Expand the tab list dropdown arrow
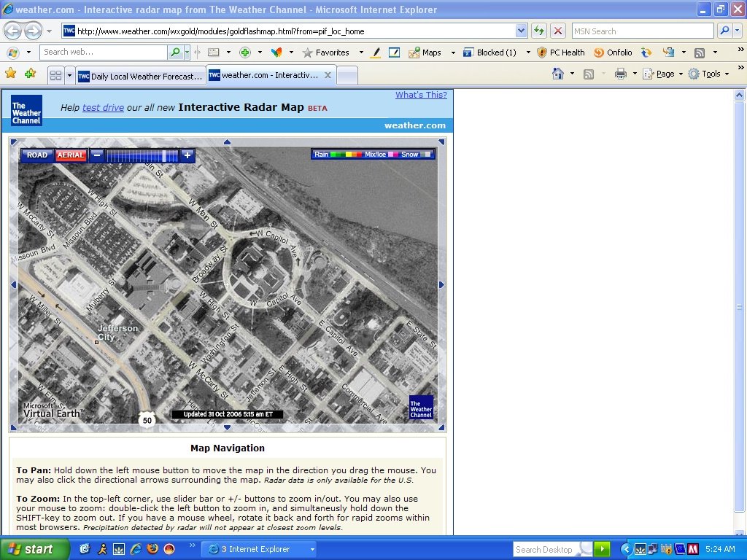The width and height of the screenshot is (747, 560). (x=69, y=75)
